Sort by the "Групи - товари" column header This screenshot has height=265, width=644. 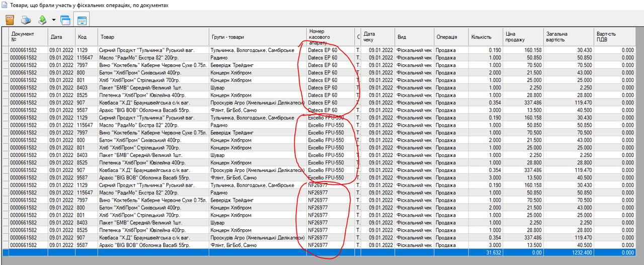258,37
